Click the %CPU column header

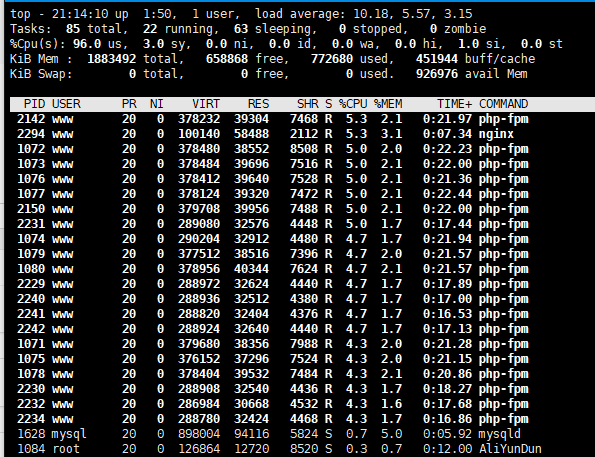[353, 104]
